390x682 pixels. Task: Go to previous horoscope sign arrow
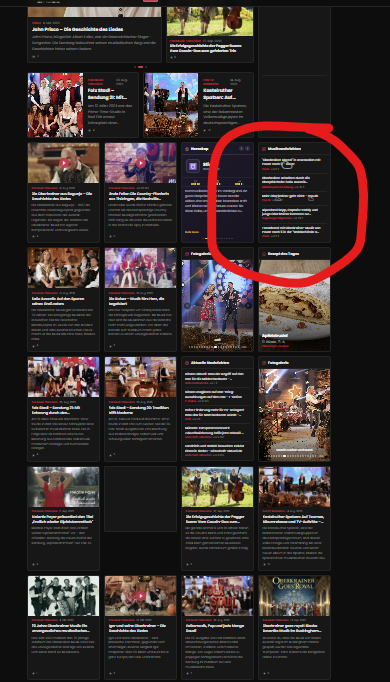[x=241, y=149]
